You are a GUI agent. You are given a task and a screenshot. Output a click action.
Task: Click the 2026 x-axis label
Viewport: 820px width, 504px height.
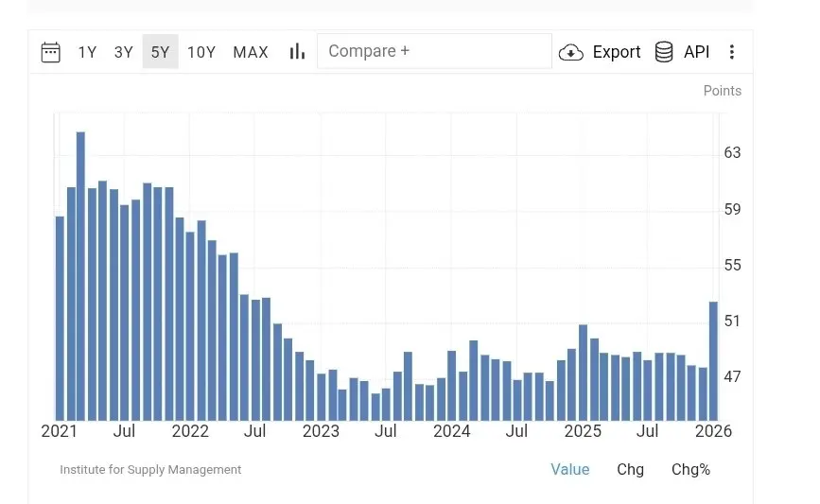[x=713, y=431]
